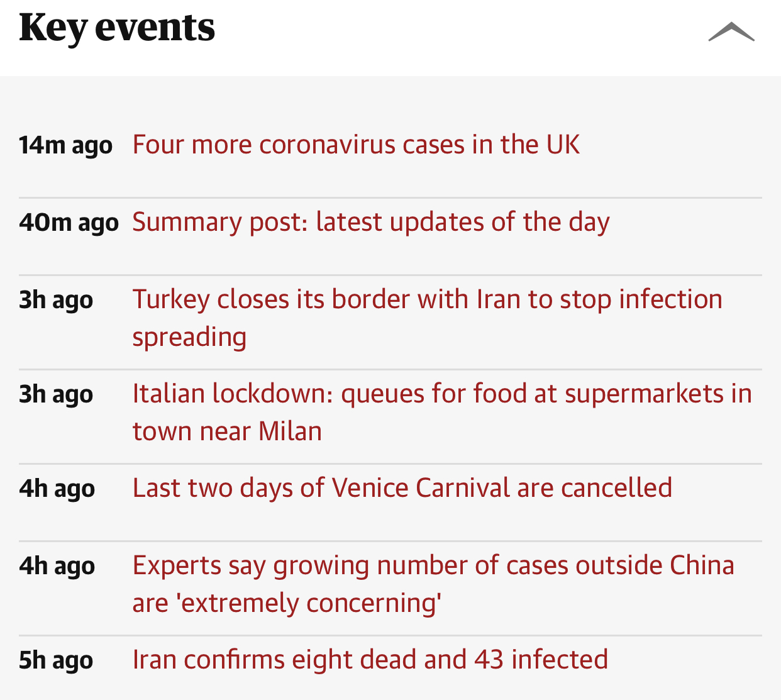The width and height of the screenshot is (781, 700).
Task: Click the '40m ago' timestamp
Action: [69, 223]
